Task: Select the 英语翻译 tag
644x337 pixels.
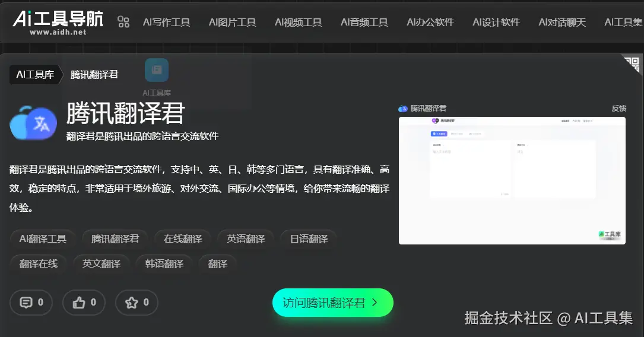Action: tap(246, 239)
